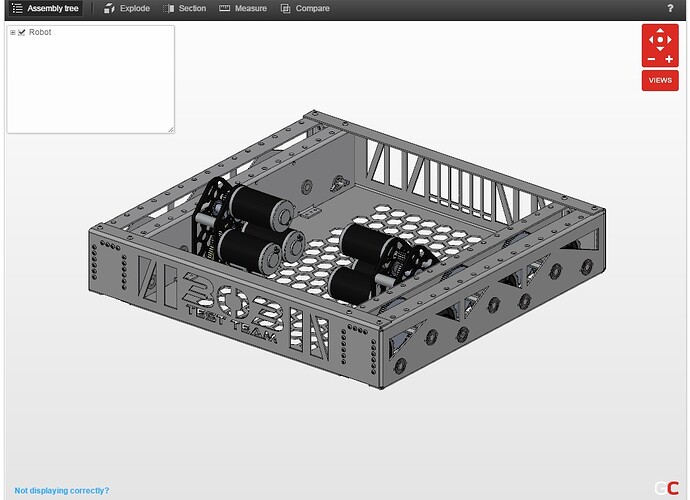Zoom out with the minus button
The height and width of the screenshot is (500, 690).
(652, 59)
